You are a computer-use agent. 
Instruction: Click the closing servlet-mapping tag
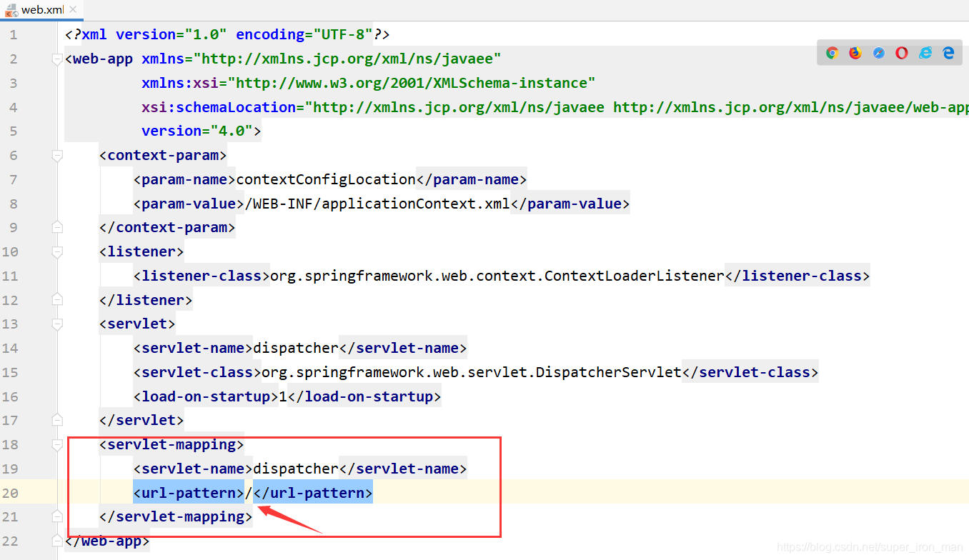click(176, 516)
